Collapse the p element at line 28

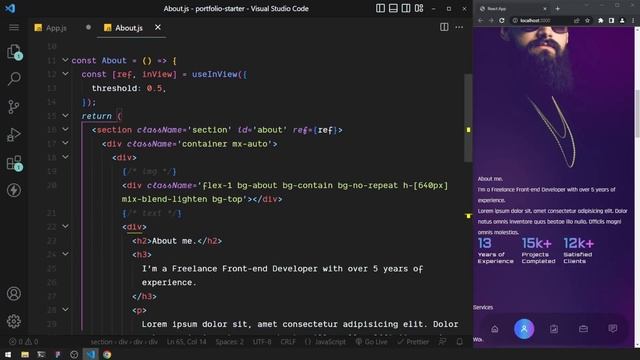[65, 310]
